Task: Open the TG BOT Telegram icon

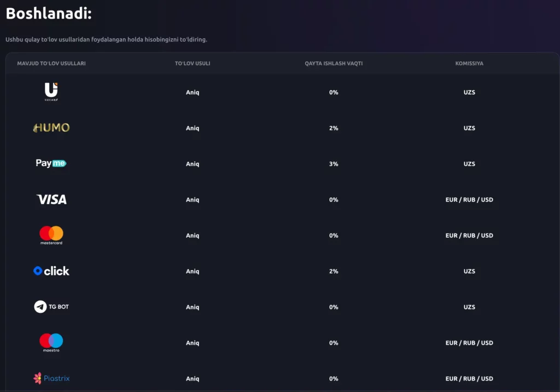Action: coord(40,307)
